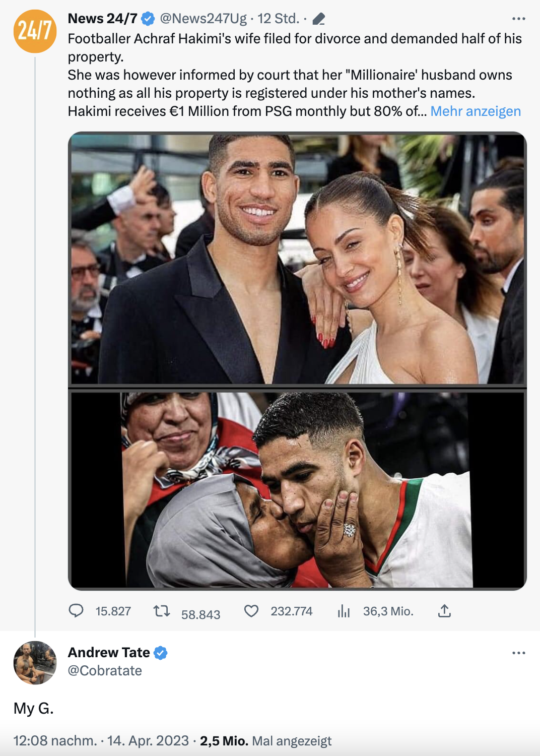Open the top red-carpet couple photo
Viewport: 540px width, 756px height.
point(297,260)
